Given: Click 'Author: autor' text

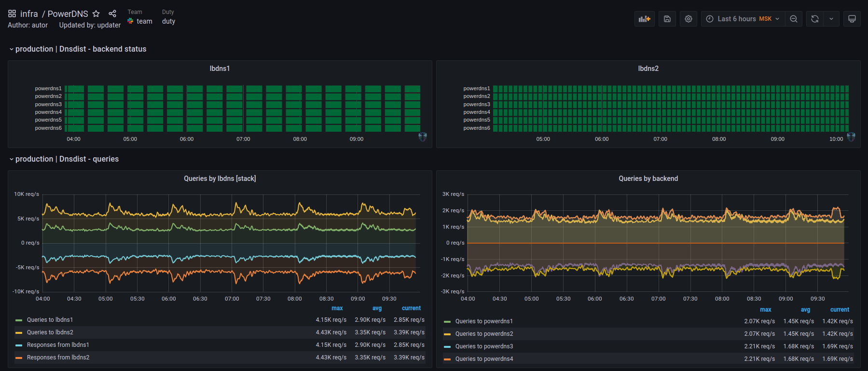Looking at the screenshot, I should coord(28,25).
